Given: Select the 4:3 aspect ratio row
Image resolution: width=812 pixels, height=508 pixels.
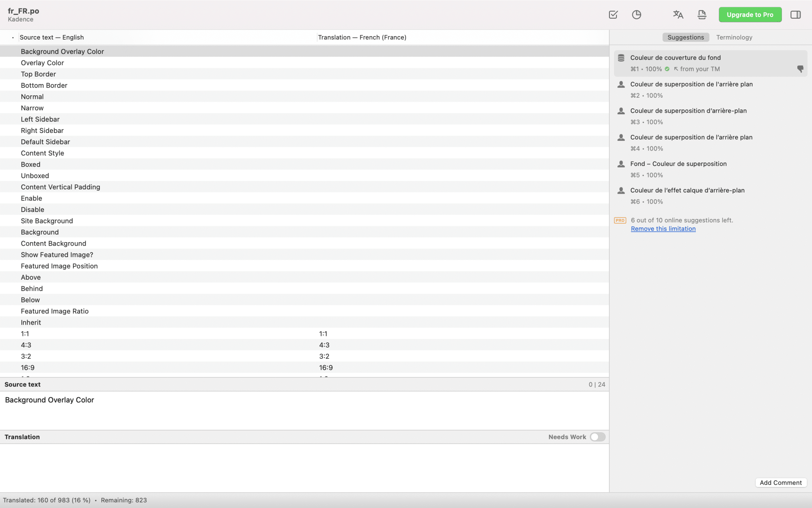Looking at the screenshot, I should (x=304, y=345).
